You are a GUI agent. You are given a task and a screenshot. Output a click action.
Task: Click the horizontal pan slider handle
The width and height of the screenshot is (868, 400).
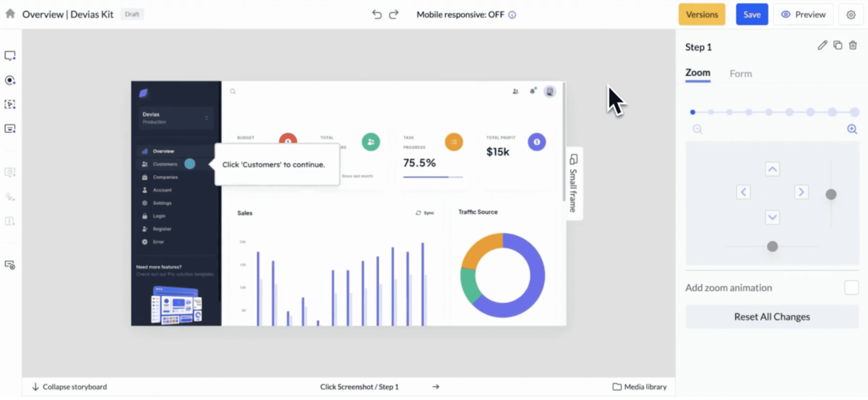pyautogui.click(x=772, y=246)
